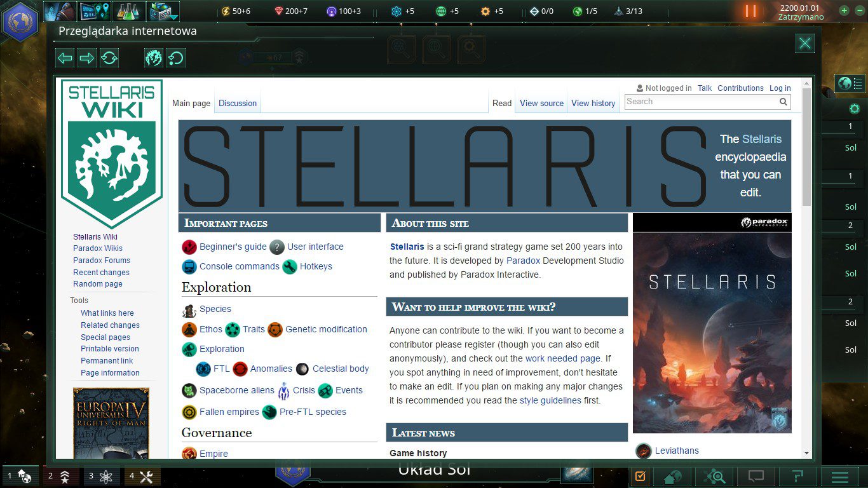The image size is (868, 488).
Task: Open the empire flag emblem in top-left corner
Action: click(x=21, y=21)
